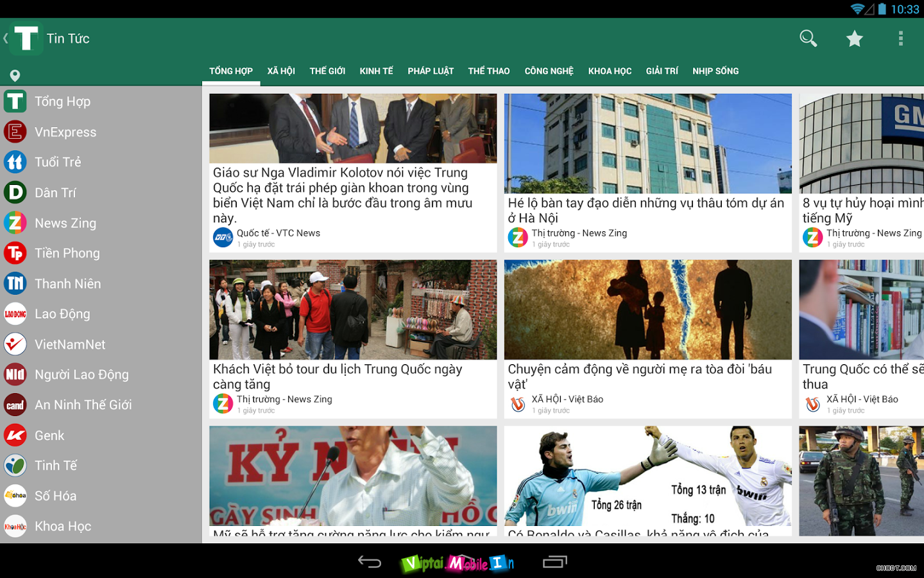Switch to the TỔNG HỢP tab
Viewport: 924px width, 578px height.
tap(231, 71)
